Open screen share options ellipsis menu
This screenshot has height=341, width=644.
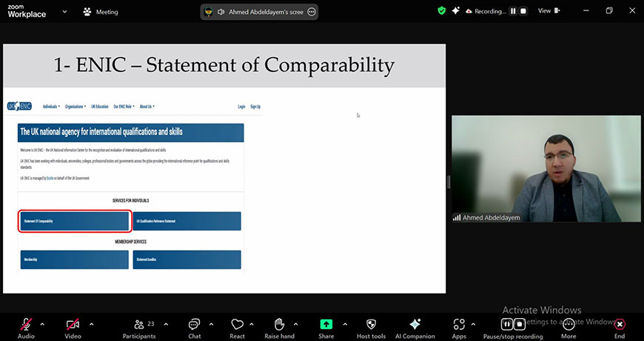click(312, 12)
